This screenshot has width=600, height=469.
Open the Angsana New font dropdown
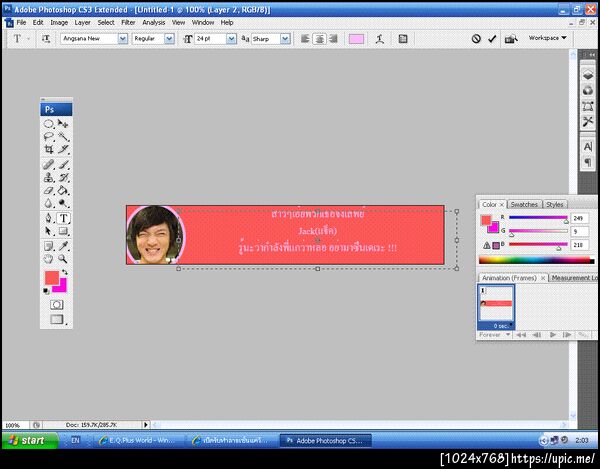click(122, 39)
